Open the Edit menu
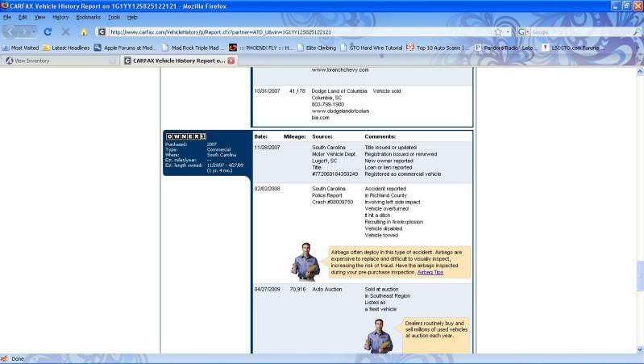The width and height of the screenshot is (644, 364). click(23, 17)
